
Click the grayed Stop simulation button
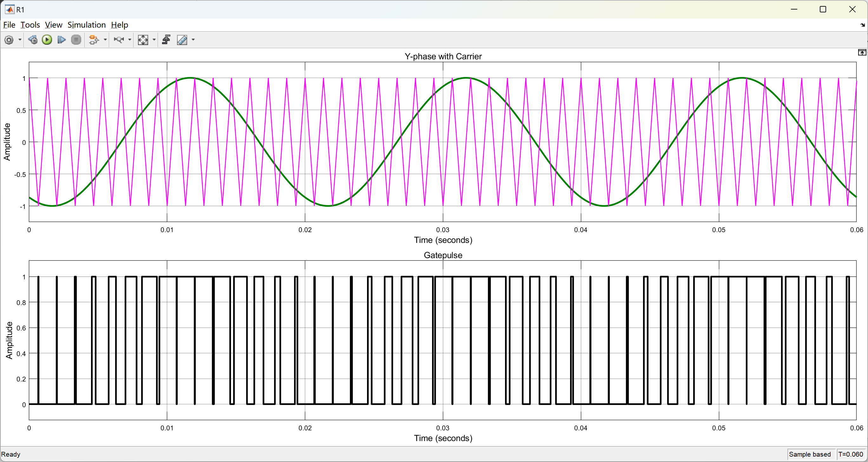76,40
